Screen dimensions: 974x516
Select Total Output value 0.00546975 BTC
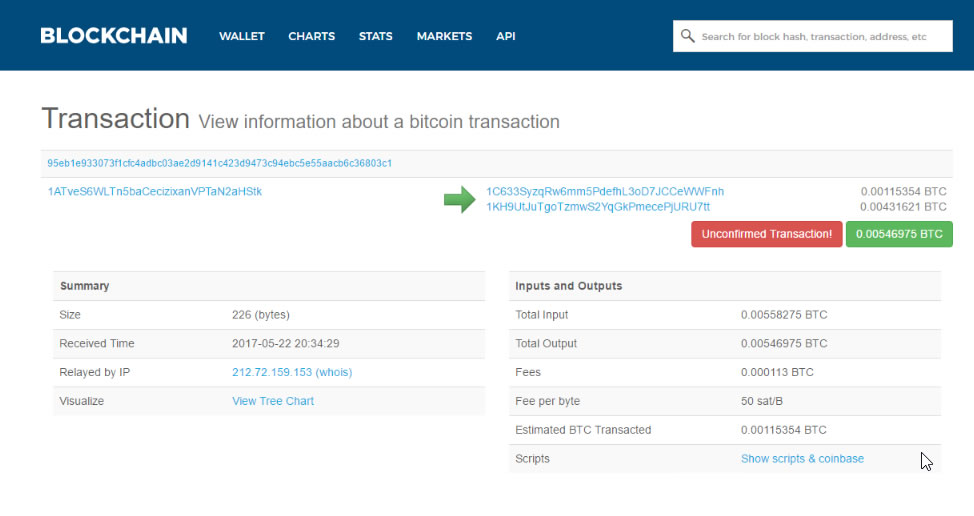tap(784, 343)
